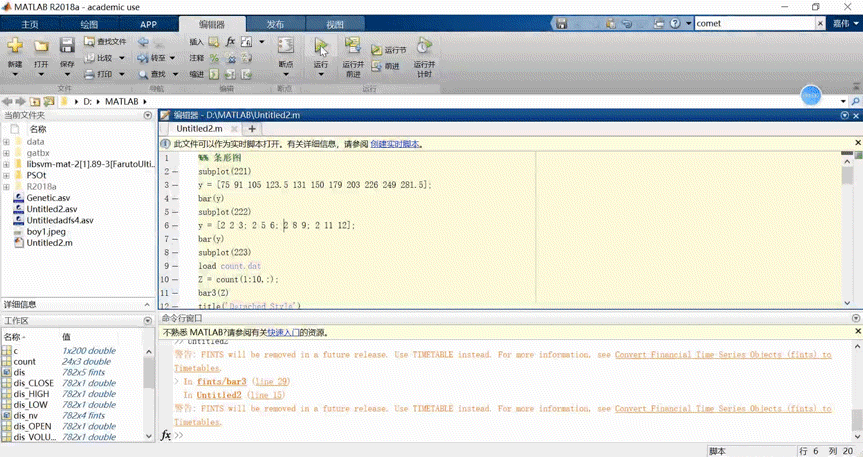The width and height of the screenshot is (863, 457).
Task: Open the address bar history dropdown
Action: [x=843, y=101]
